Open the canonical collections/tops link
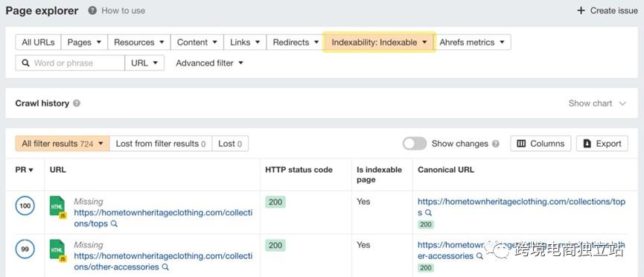 [x=521, y=207]
